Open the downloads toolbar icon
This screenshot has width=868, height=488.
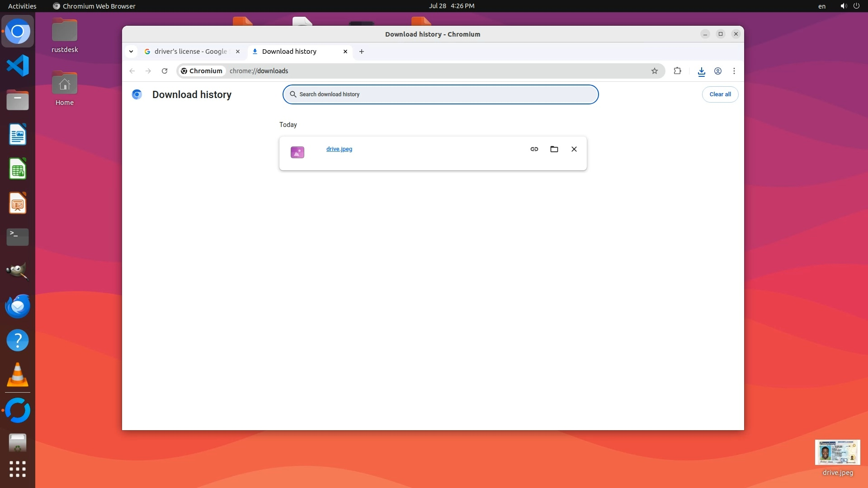pos(701,71)
